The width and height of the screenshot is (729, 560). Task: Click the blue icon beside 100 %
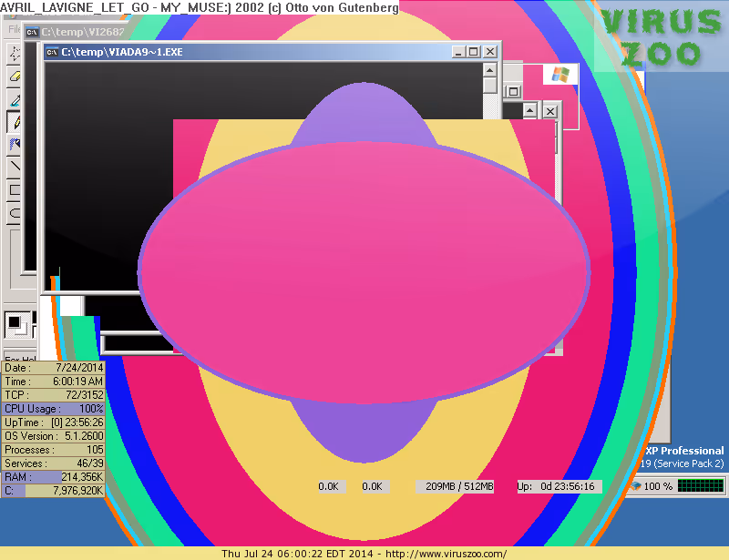tap(635, 486)
